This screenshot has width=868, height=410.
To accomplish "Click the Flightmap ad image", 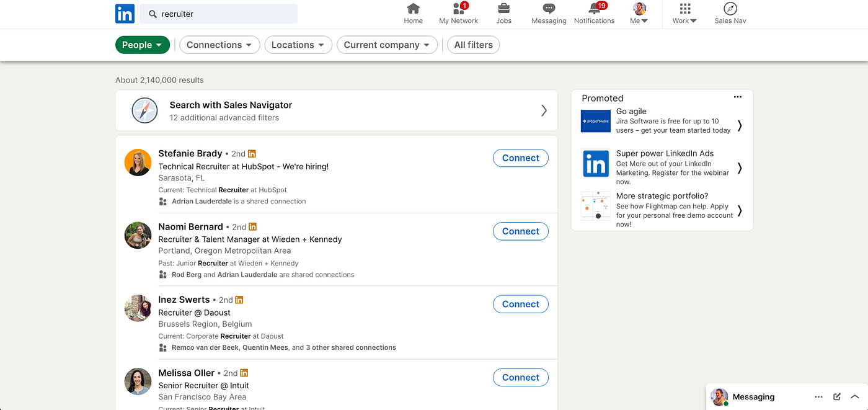I will coord(596,206).
